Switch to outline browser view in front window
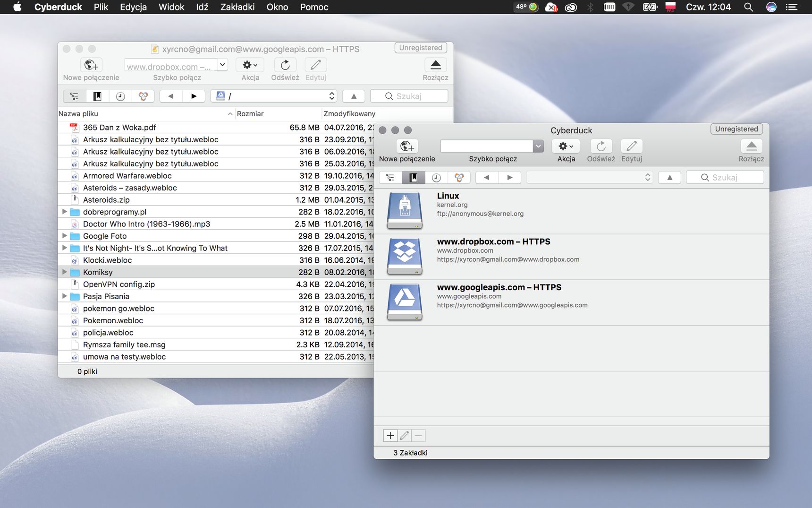 [390, 177]
